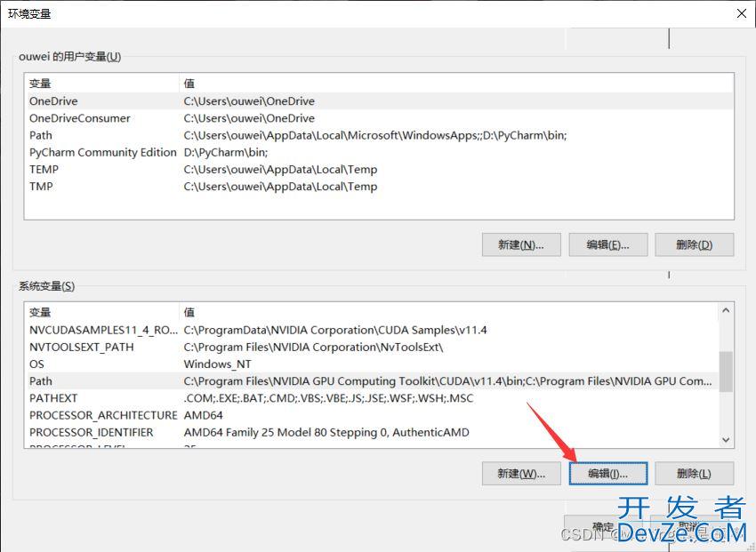Click value D:\PyCharm\bin; cell

226,152
